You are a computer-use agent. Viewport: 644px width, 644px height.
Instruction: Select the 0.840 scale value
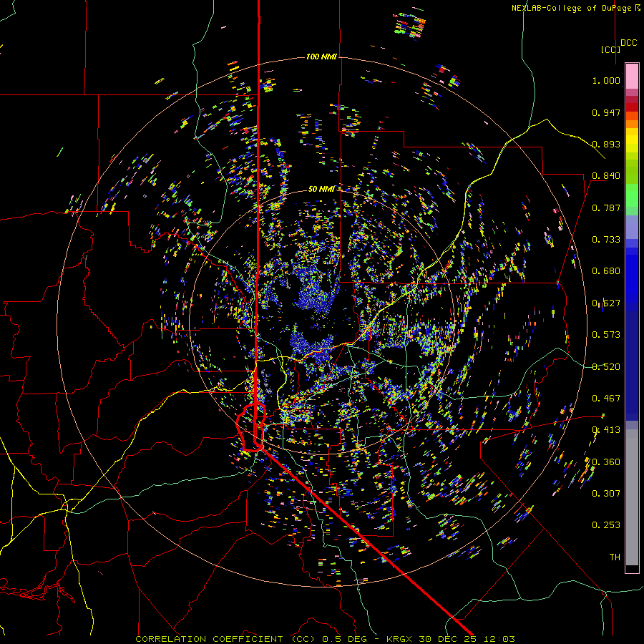pos(606,176)
